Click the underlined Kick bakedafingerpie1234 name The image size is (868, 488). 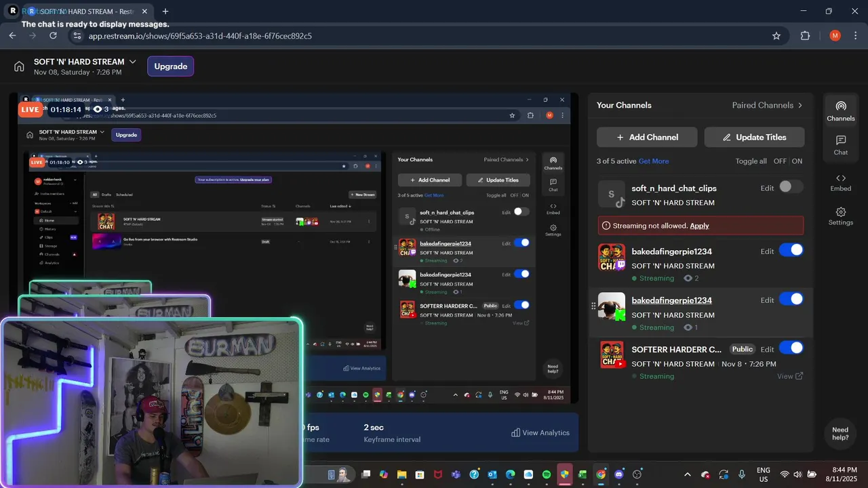671,300
